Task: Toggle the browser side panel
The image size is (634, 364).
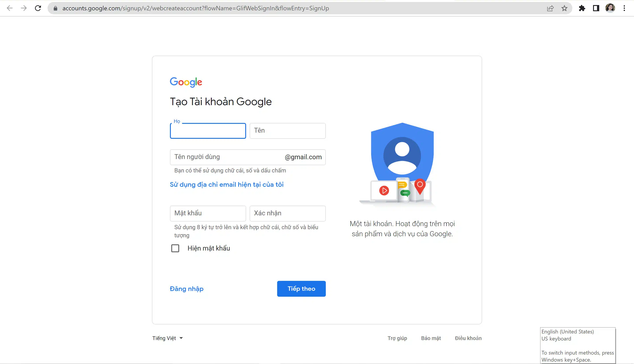Action: tap(596, 8)
